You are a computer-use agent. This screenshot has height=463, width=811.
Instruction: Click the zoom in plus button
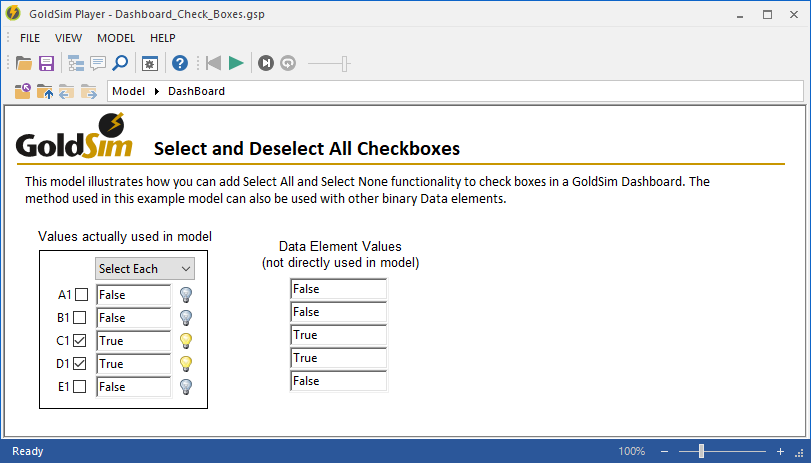pos(780,452)
